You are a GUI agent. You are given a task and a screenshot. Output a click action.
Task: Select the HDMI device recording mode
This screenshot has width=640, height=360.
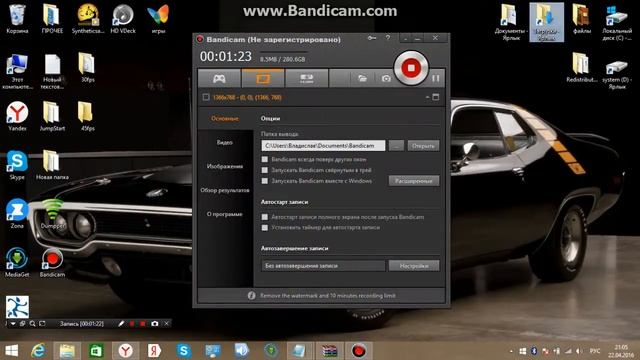(x=307, y=78)
